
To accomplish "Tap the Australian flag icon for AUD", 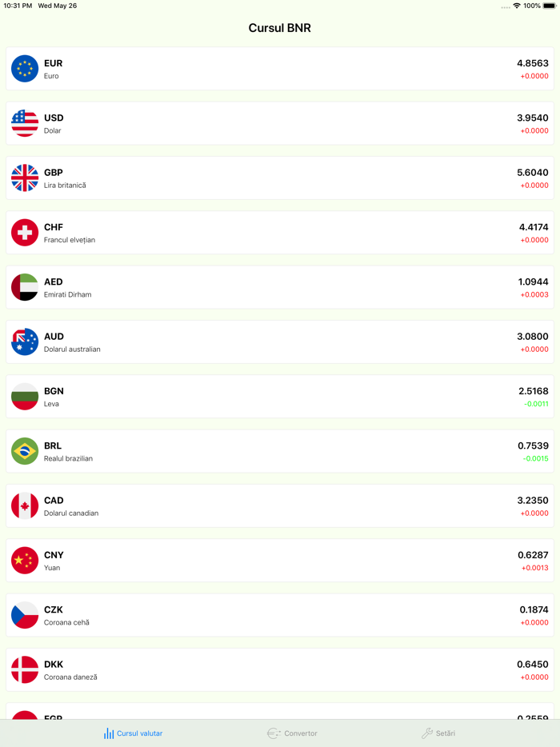I will click(25, 342).
